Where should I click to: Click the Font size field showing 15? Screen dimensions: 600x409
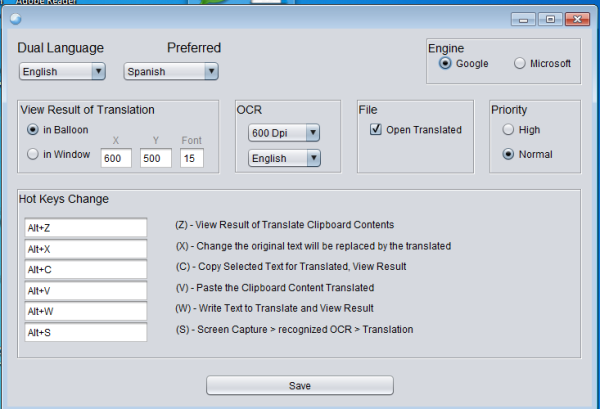(192, 158)
